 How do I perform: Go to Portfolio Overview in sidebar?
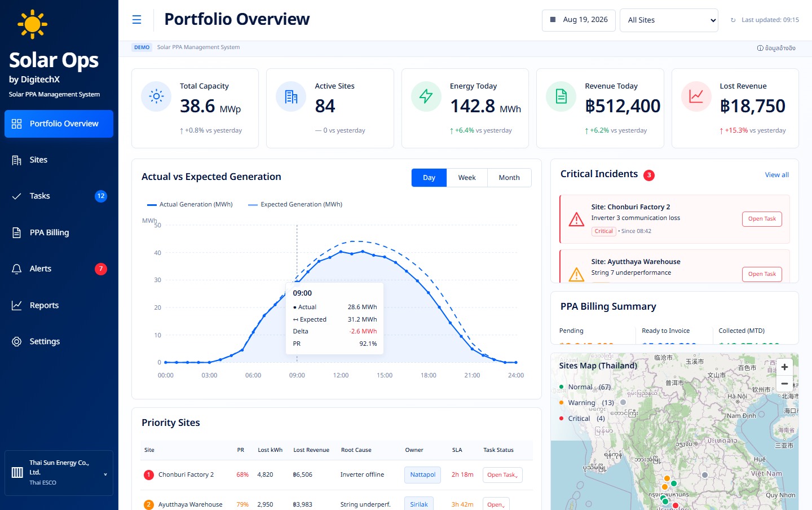coord(59,124)
